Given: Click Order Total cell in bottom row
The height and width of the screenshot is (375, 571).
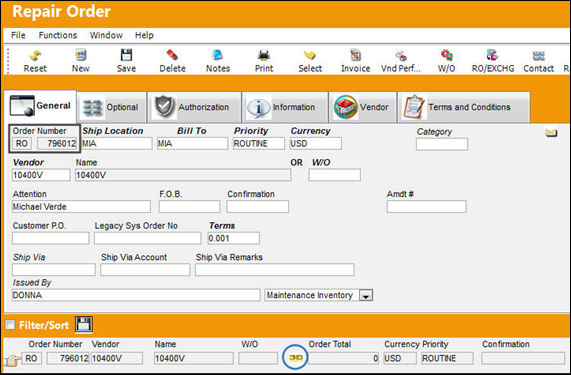Looking at the screenshot, I should click(x=343, y=358).
